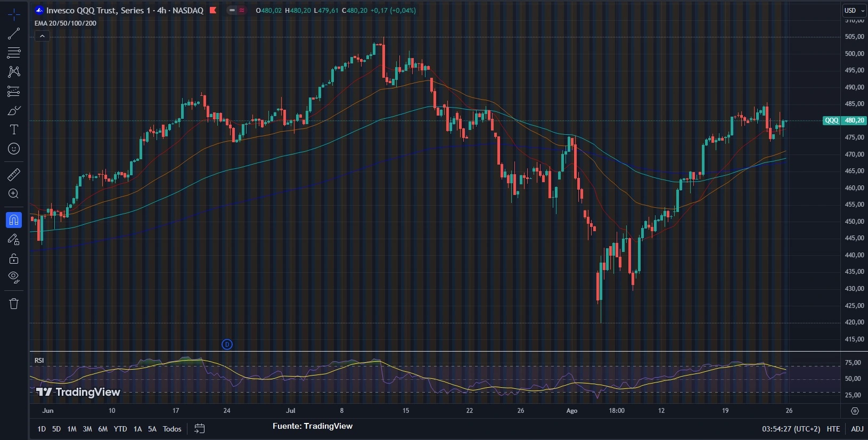The image size is (868, 440).
Task: Toggle the magnet snap mode
Action: 14,220
